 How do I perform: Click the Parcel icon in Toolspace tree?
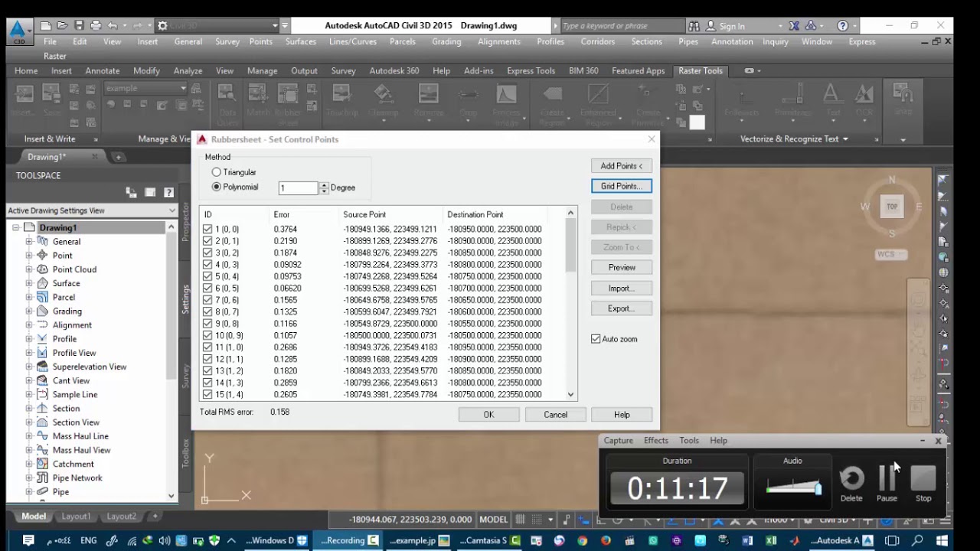(x=42, y=297)
